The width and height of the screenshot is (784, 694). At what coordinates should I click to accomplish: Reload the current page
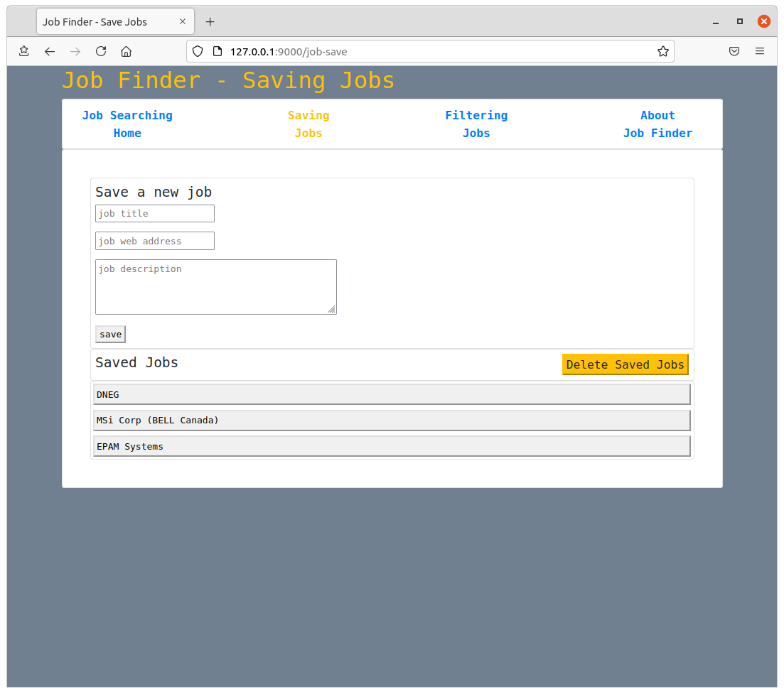[101, 51]
